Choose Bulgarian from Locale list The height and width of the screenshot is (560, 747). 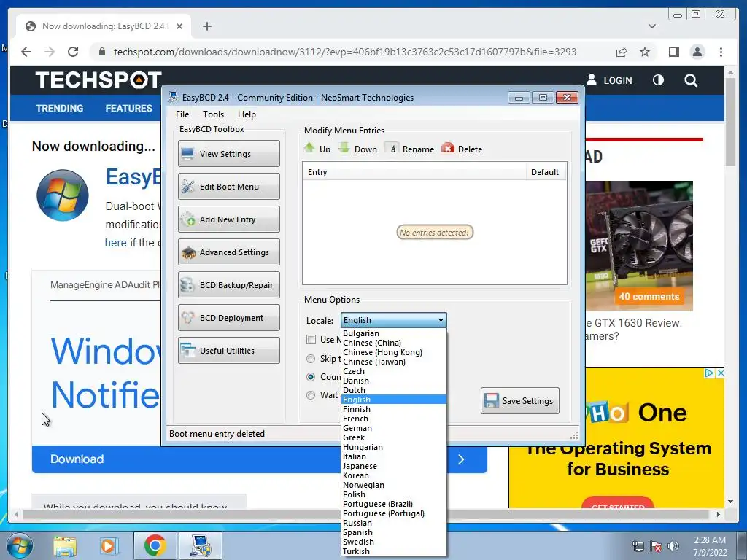pos(393,333)
